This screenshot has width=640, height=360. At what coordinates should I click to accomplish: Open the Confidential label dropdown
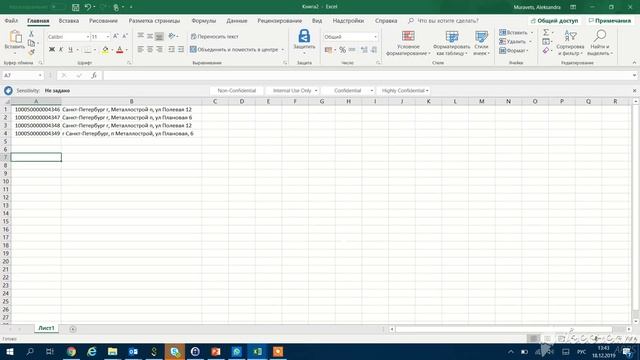[x=371, y=91]
